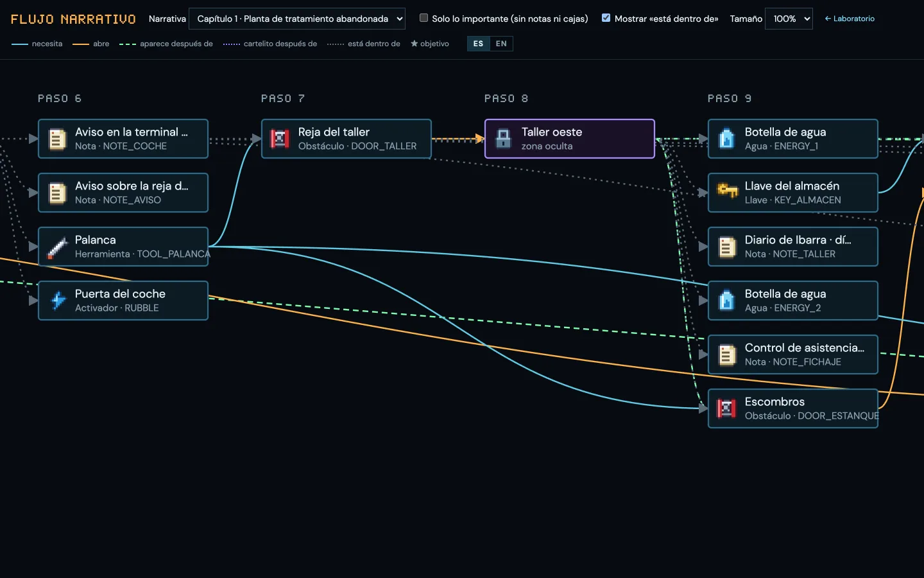
Task: Click the 'cartelito después de' legend entry
Action: [270, 44]
